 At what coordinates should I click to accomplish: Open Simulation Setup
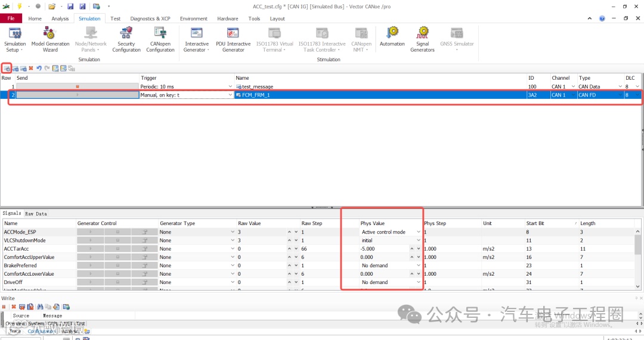tap(15, 39)
